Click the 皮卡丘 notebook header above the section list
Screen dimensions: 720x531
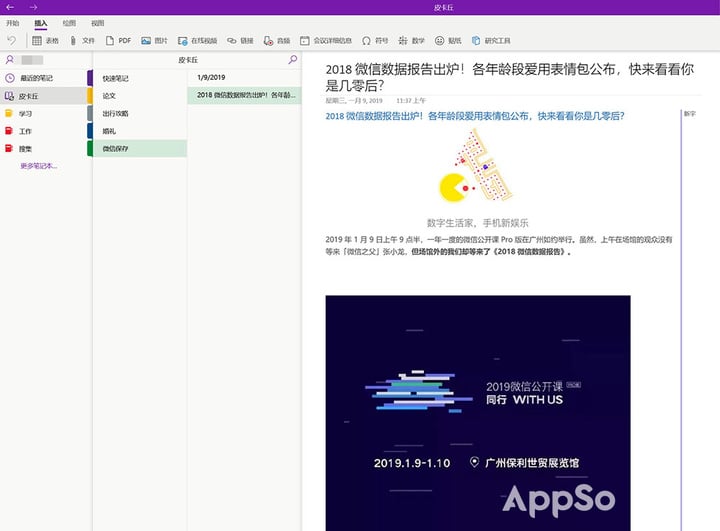tap(188, 60)
